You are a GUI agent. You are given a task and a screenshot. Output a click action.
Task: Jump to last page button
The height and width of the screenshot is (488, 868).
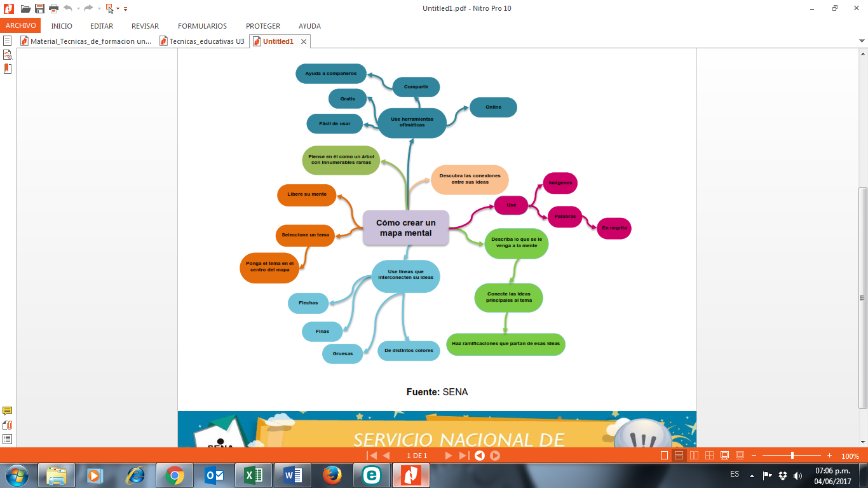464,456
